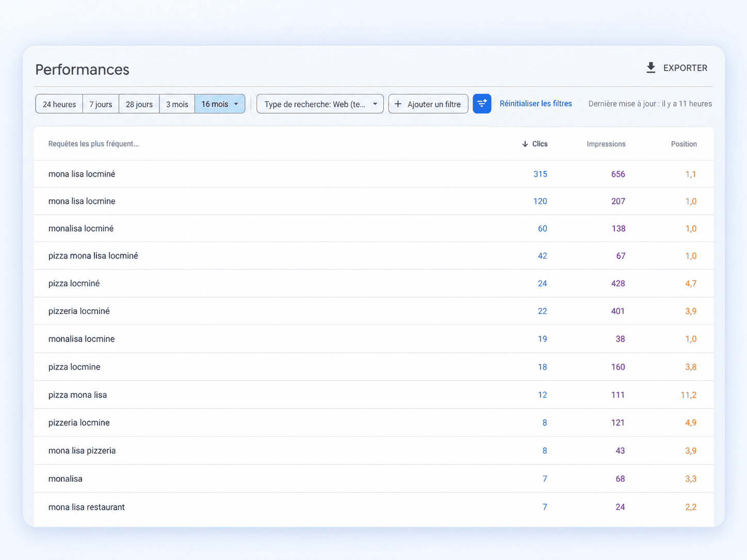Open the monalisa locminé query
747x560 pixels.
tap(81, 228)
